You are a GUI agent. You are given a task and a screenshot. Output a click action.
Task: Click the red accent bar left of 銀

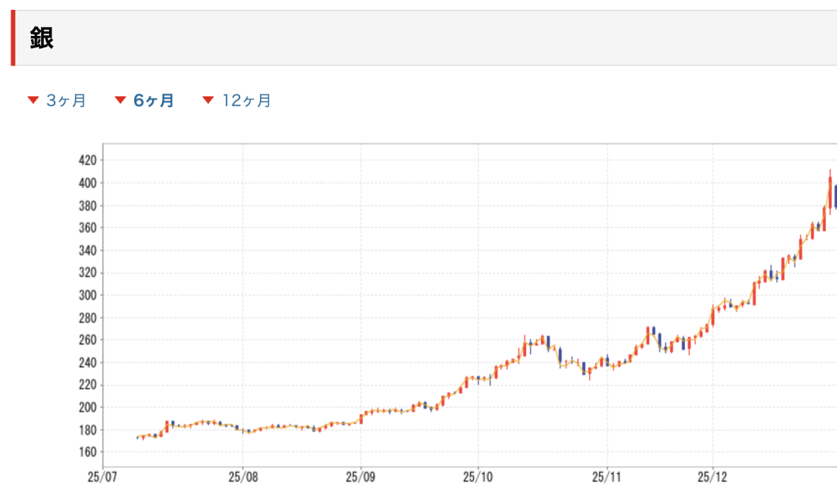(13, 38)
